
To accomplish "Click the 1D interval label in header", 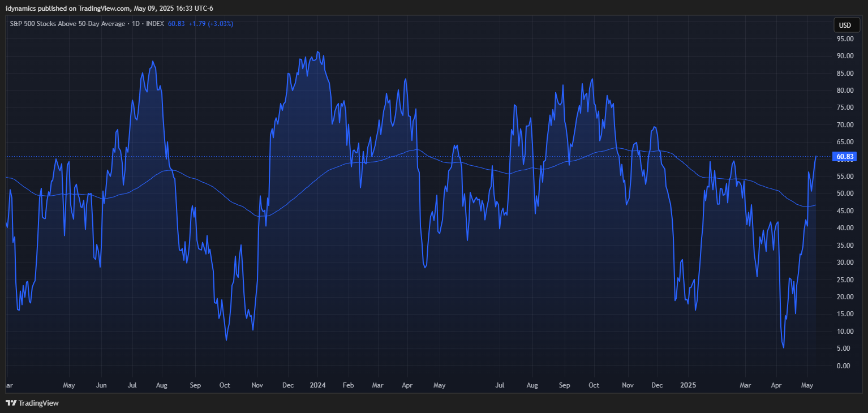I will [136, 24].
